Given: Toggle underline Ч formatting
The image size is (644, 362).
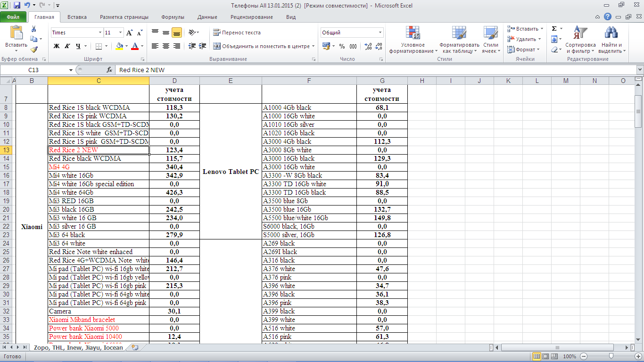Looking at the screenshot, I should tap(78, 46).
